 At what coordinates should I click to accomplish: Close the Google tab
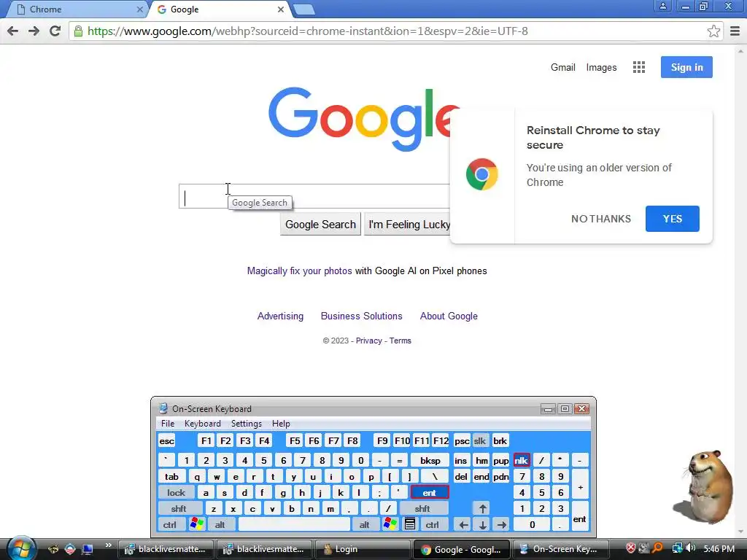tap(281, 9)
